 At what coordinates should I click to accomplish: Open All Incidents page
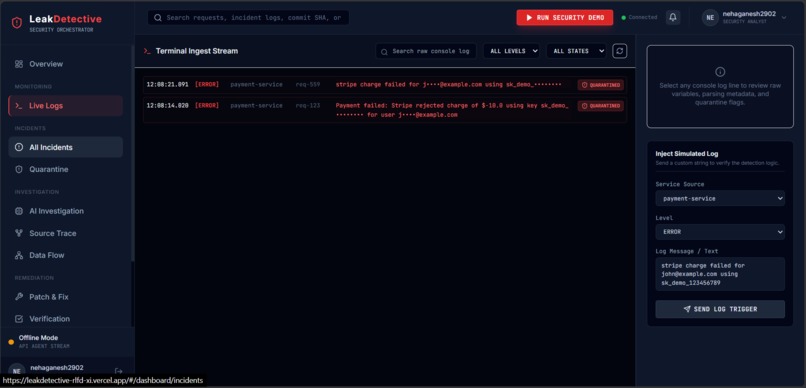[x=65, y=147]
